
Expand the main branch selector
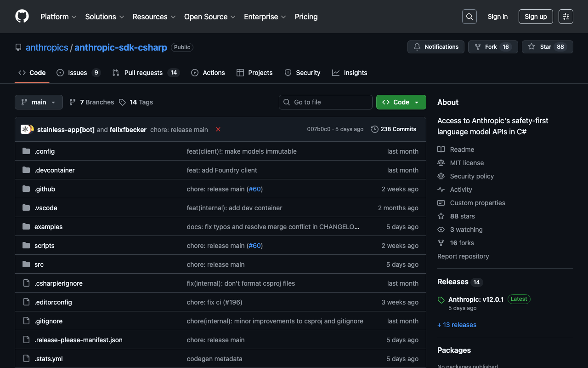click(x=39, y=102)
